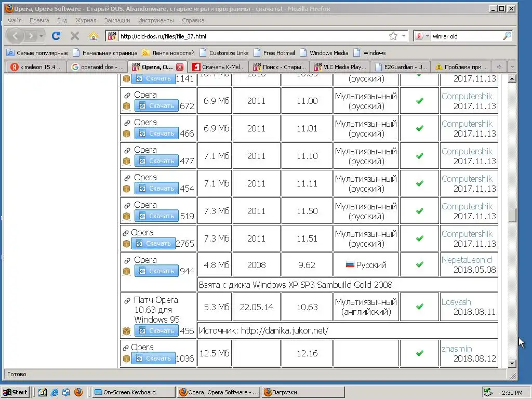Open the navigation history dropdown arrow
532x399 pixels.
(42, 36)
